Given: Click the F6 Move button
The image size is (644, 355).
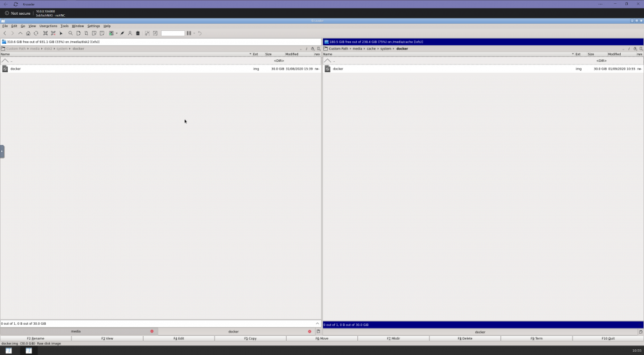Looking at the screenshot, I should pos(321,338).
